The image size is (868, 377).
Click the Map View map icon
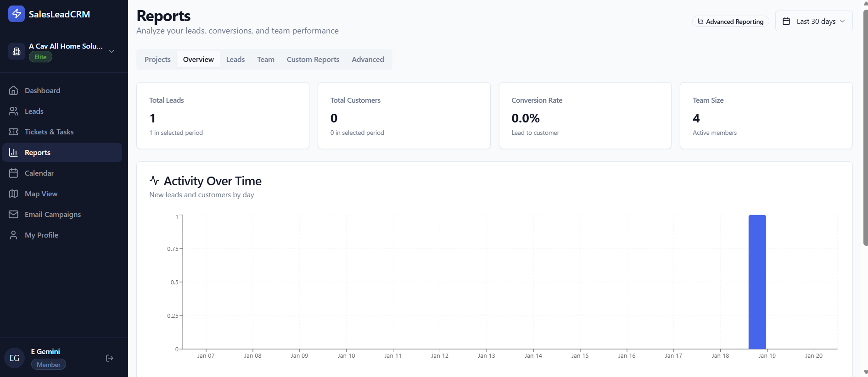pyautogui.click(x=13, y=194)
